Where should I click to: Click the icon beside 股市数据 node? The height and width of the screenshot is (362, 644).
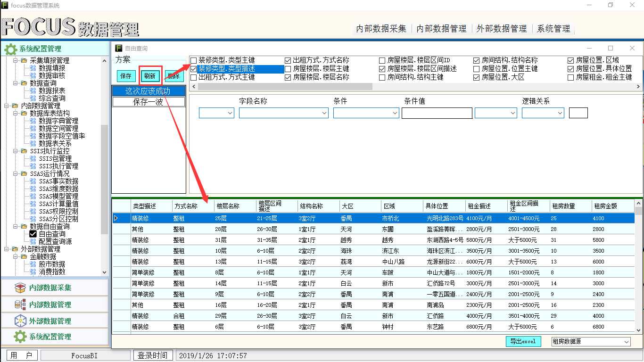(x=33, y=264)
